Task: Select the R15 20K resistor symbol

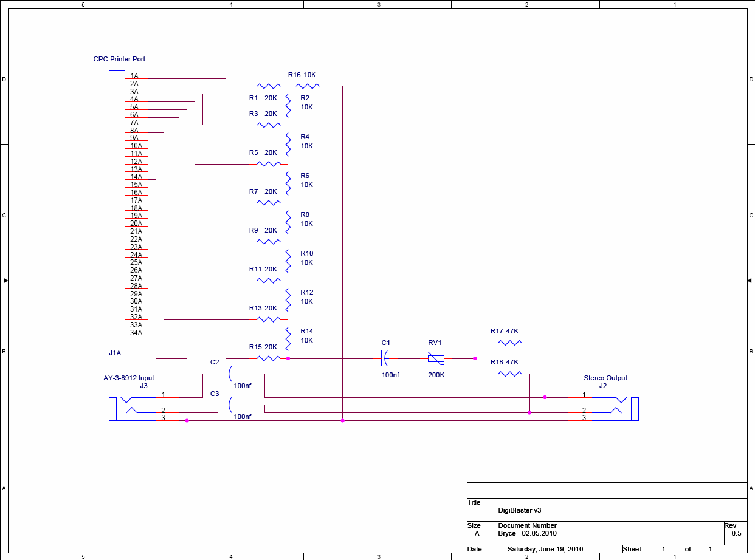Action: (x=268, y=358)
